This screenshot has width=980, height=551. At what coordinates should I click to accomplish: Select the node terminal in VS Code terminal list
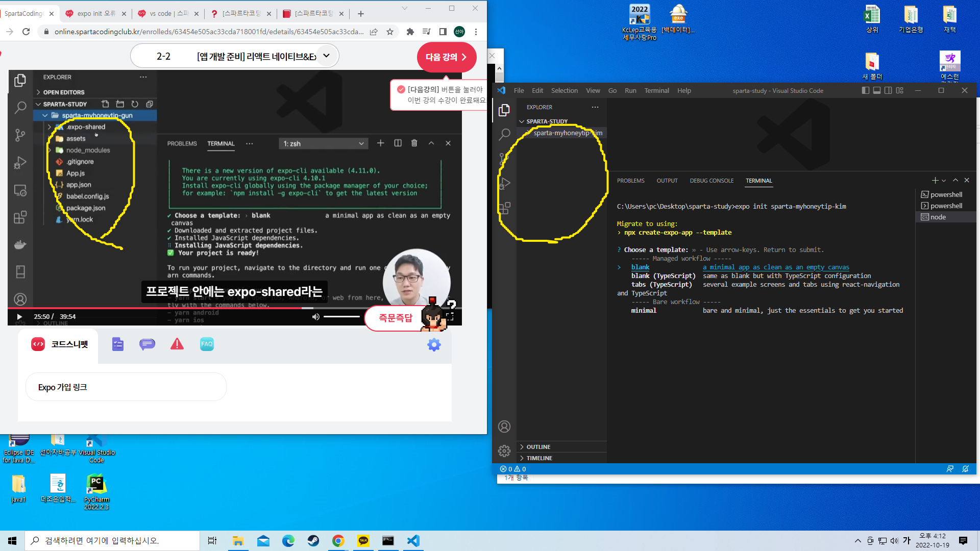pyautogui.click(x=945, y=217)
